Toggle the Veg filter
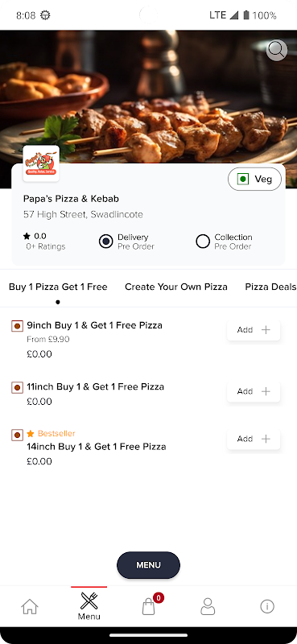This screenshot has width=297, height=644. [x=254, y=179]
